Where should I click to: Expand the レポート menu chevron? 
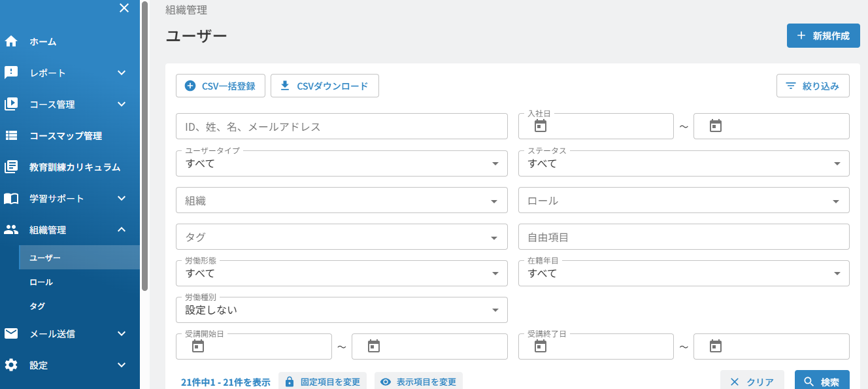pyautogui.click(x=122, y=73)
